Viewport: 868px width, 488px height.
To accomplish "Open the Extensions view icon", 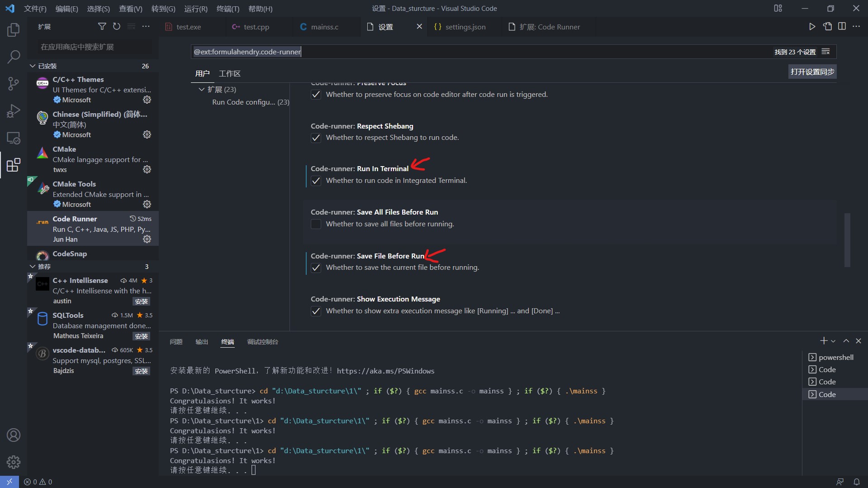I will tap(14, 165).
